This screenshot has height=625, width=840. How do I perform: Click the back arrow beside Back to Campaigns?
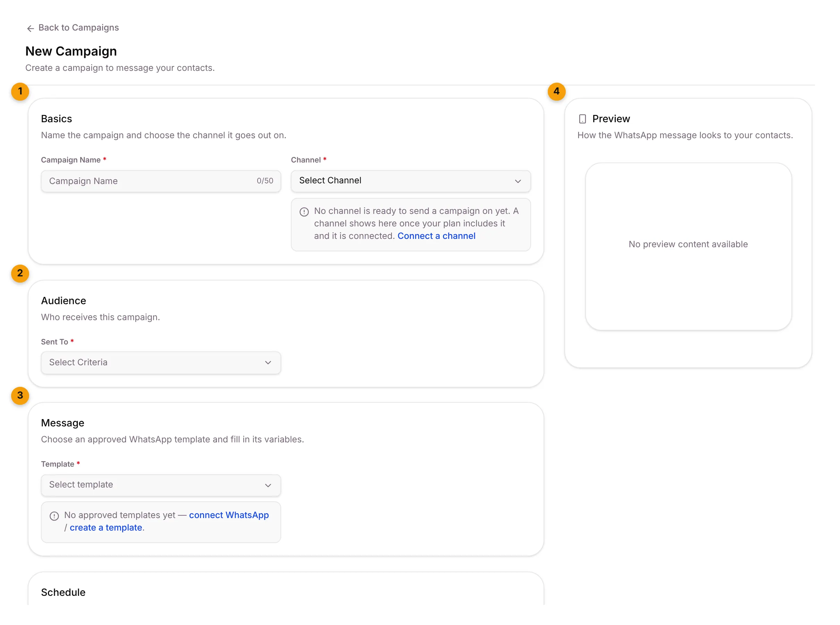(31, 28)
